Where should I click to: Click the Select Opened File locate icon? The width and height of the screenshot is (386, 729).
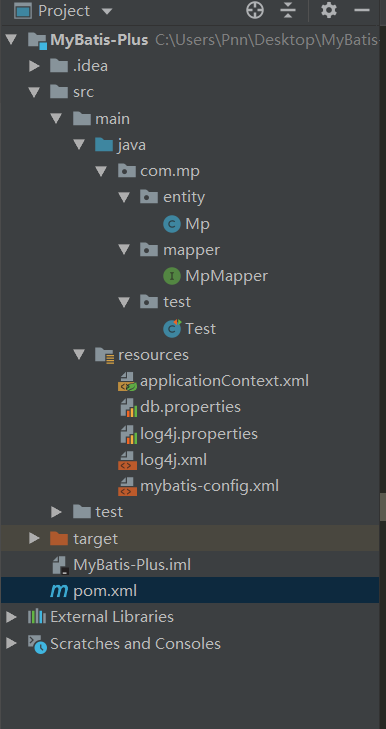click(255, 10)
